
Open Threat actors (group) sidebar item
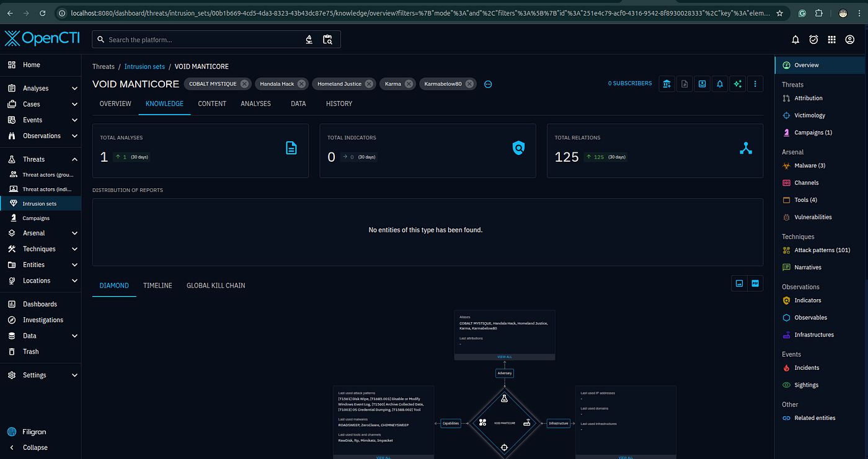(x=40, y=175)
